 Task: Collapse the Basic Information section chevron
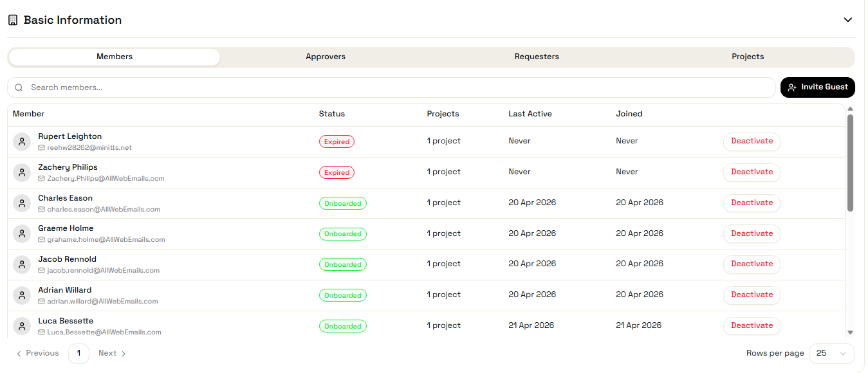(848, 20)
